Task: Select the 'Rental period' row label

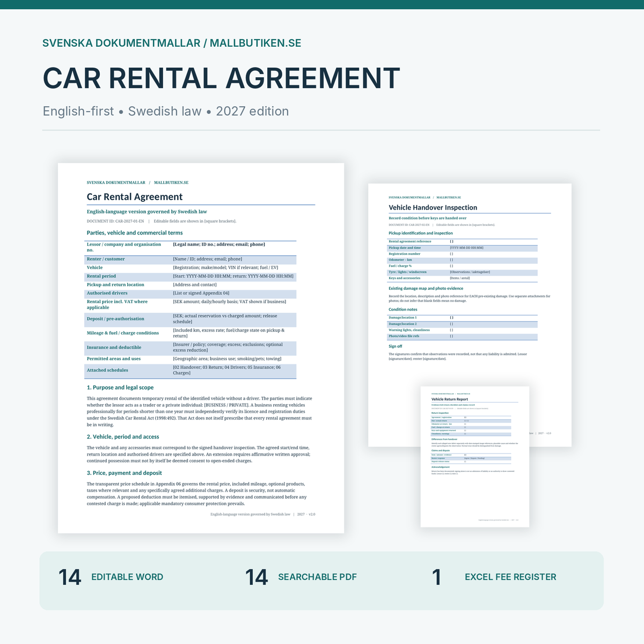Action: (x=101, y=276)
